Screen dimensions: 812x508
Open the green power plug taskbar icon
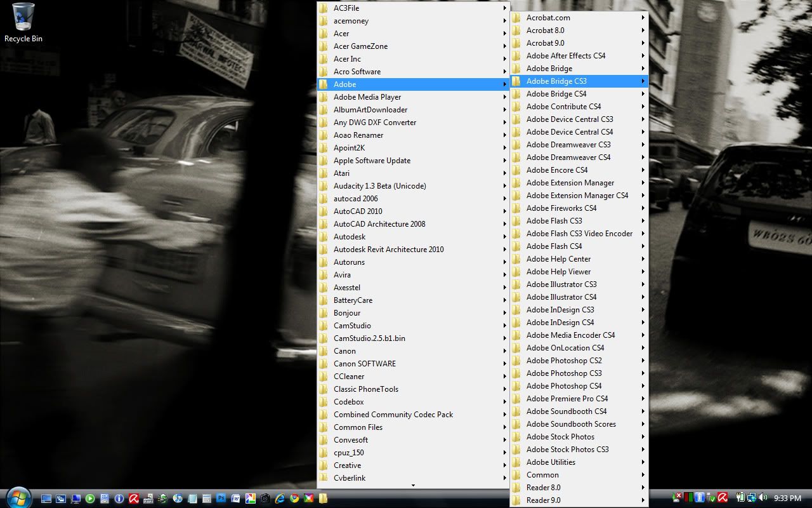163,498
